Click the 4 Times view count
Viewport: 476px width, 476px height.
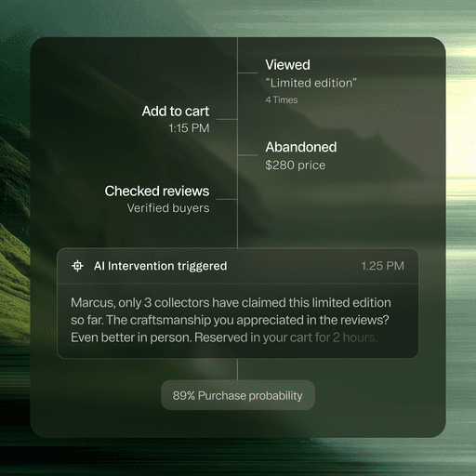tap(282, 99)
